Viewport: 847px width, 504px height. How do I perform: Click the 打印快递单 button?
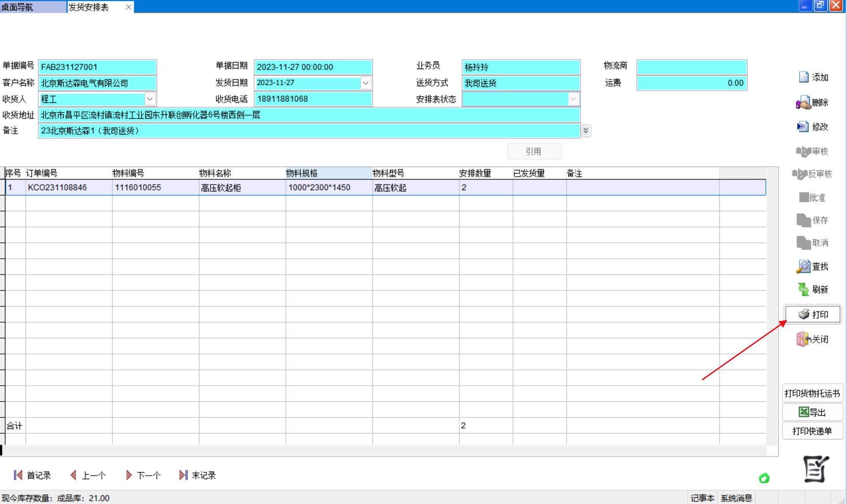[812, 431]
